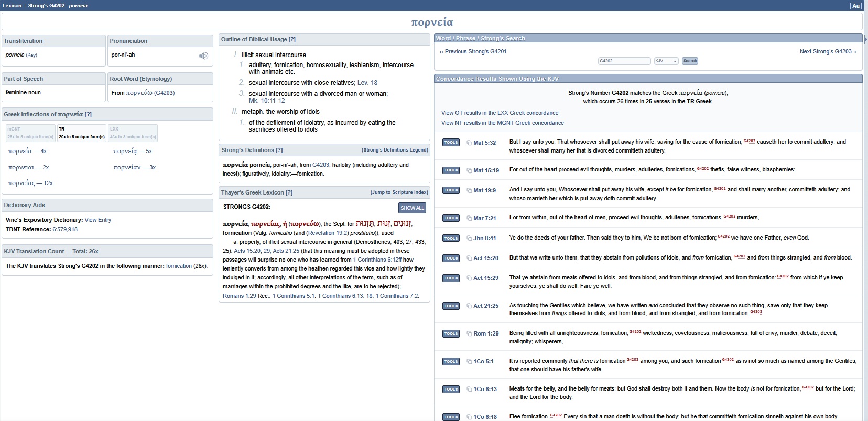Open the Tools menu for Rom 1:29

[451, 333]
